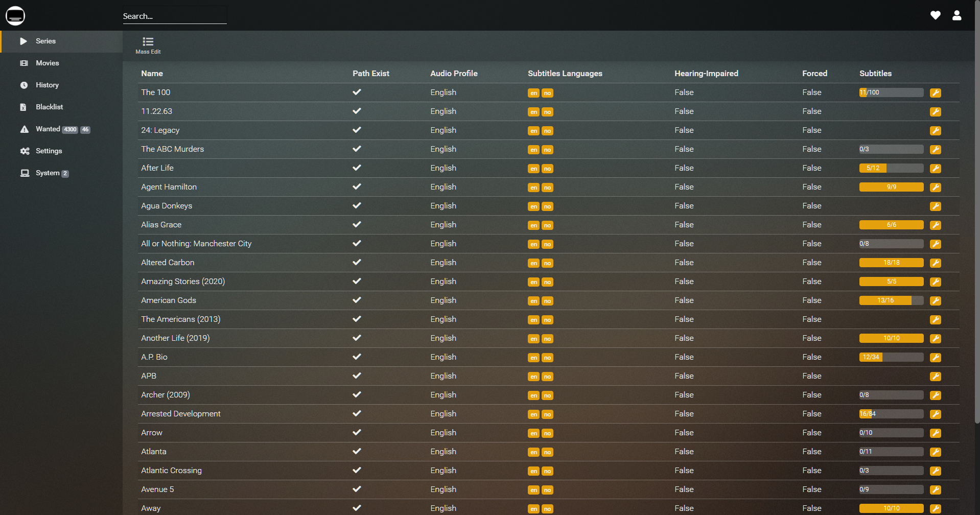Image resolution: width=980 pixels, height=515 pixels.
Task: Expand the Wanted menu
Action: click(48, 129)
